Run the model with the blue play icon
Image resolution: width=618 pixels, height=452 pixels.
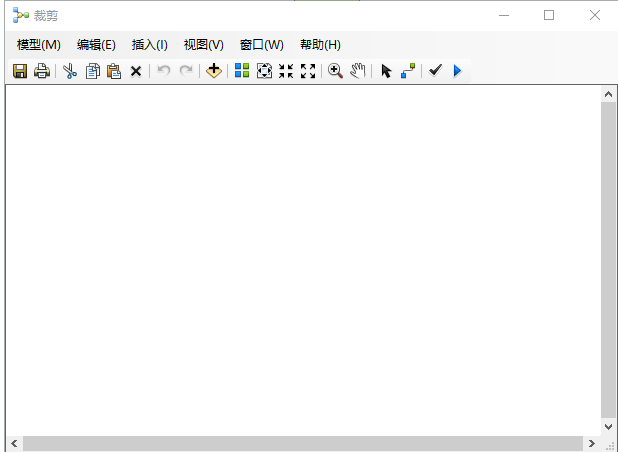457,71
